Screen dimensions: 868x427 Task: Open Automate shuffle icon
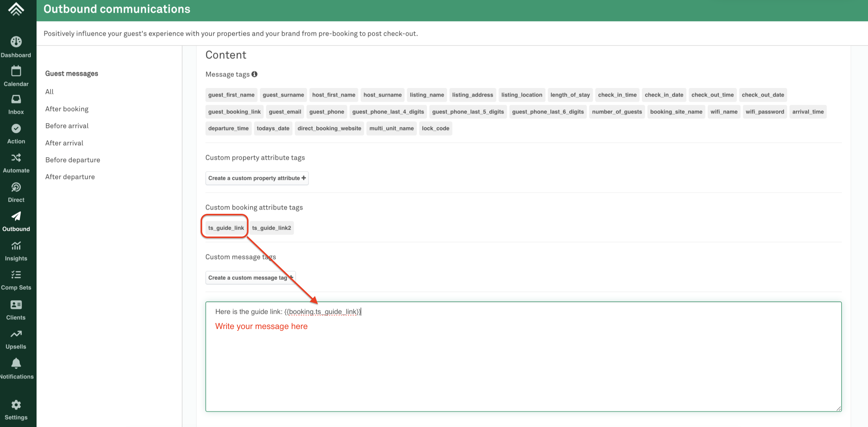(x=16, y=158)
